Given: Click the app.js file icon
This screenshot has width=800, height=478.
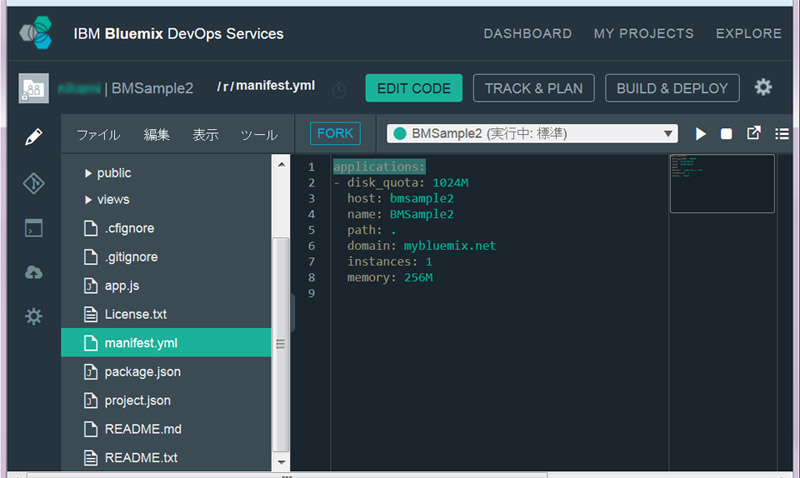Looking at the screenshot, I should (91, 286).
